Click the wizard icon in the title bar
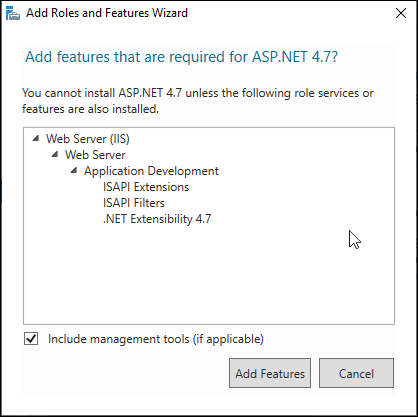Image resolution: width=418 pixels, height=417 pixels. (13, 13)
